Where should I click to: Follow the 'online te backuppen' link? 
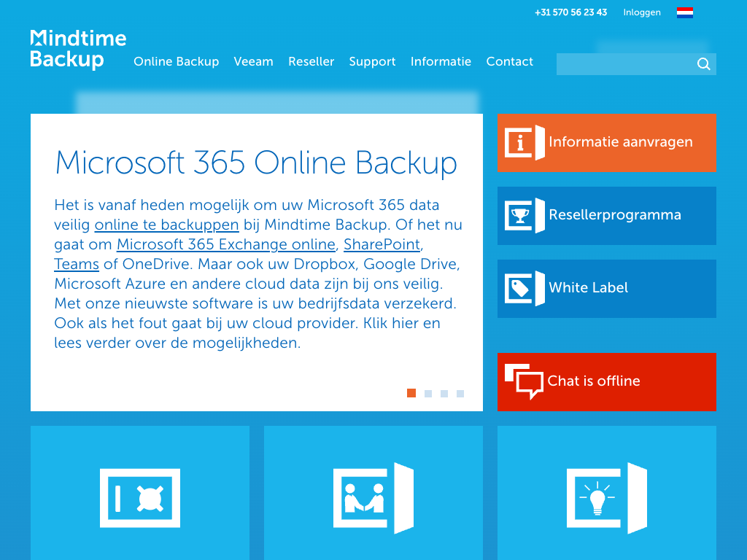click(167, 225)
